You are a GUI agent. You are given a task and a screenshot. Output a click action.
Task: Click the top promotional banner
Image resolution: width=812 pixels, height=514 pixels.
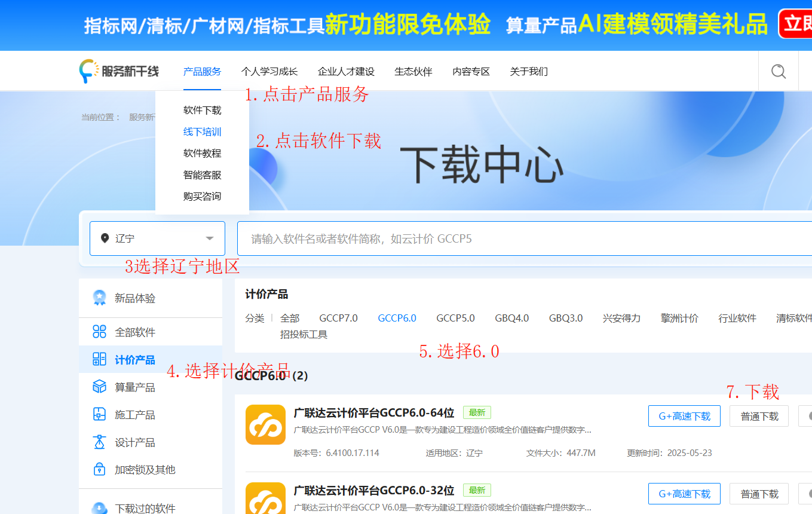406,25
